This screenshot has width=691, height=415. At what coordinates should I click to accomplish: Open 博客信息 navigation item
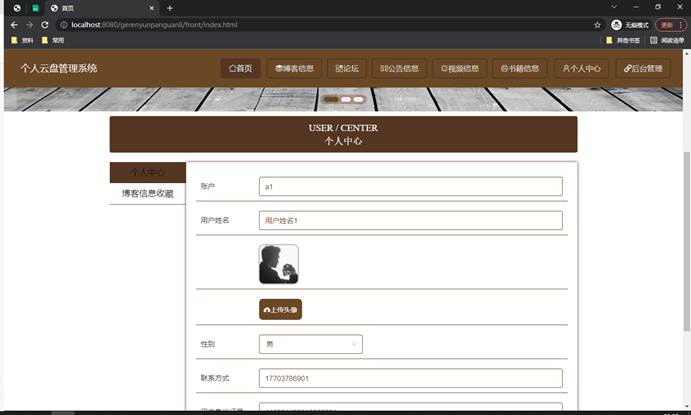pyautogui.click(x=294, y=68)
